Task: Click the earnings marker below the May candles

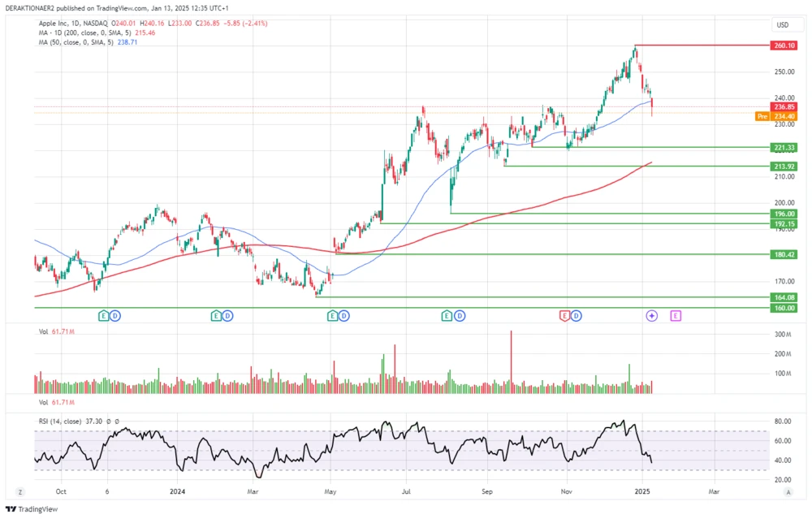Action: (331, 315)
